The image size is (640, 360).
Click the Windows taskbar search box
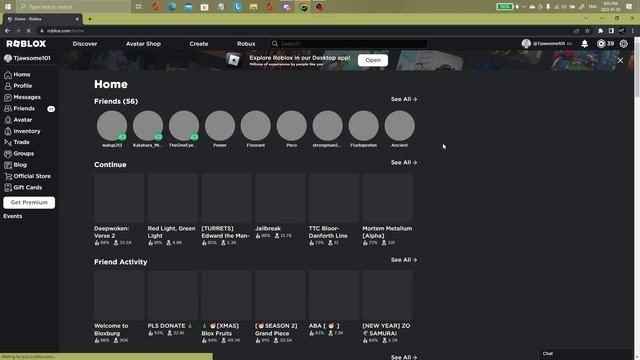[x=73, y=7]
